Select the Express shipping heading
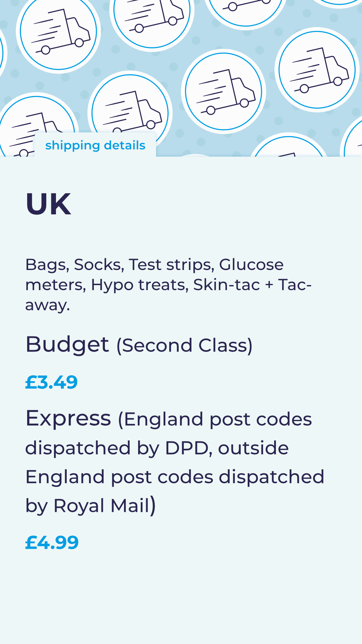This screenshot has width=362, height=644. pos(68,418)
